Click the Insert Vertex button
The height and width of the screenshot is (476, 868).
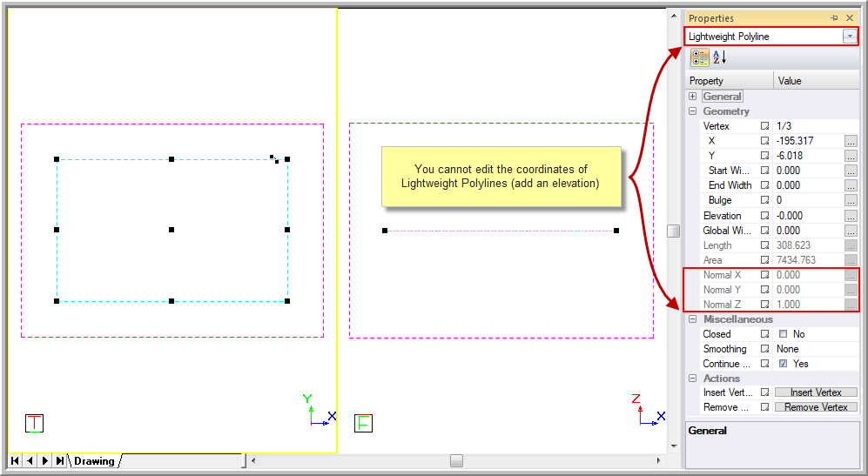click(x=816, y=392)
